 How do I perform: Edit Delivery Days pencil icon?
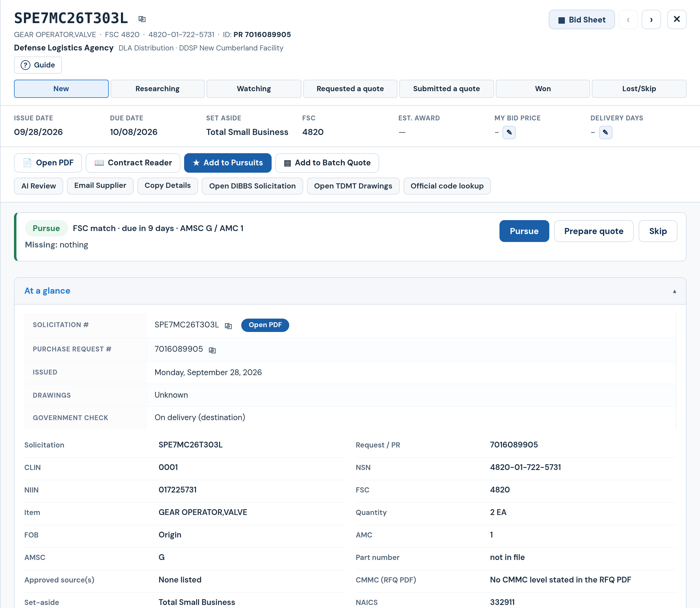(606, 132)
